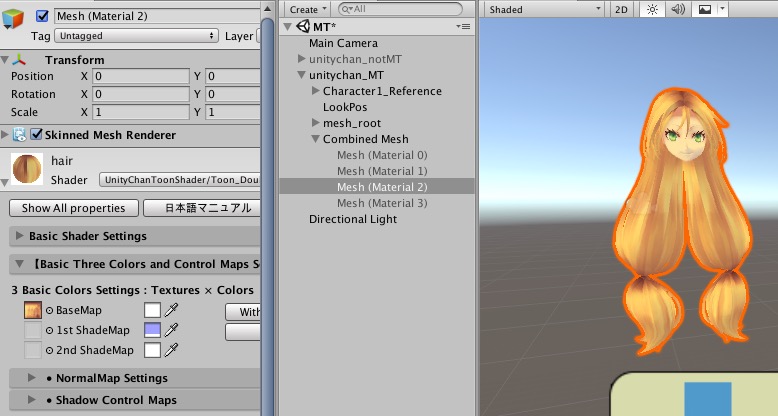The image size is (778, 416).
Task: Click the Rotation Y field
Action: pos(233,94)
